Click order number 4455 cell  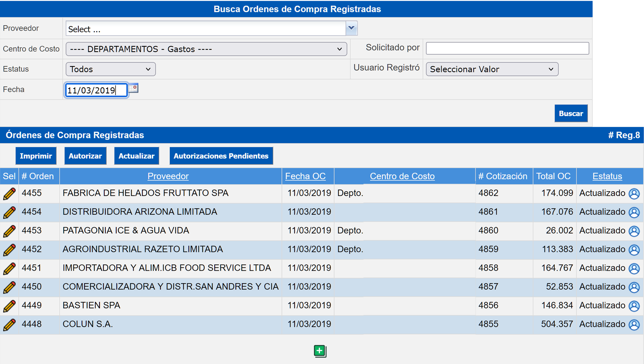tap(32, 193)
